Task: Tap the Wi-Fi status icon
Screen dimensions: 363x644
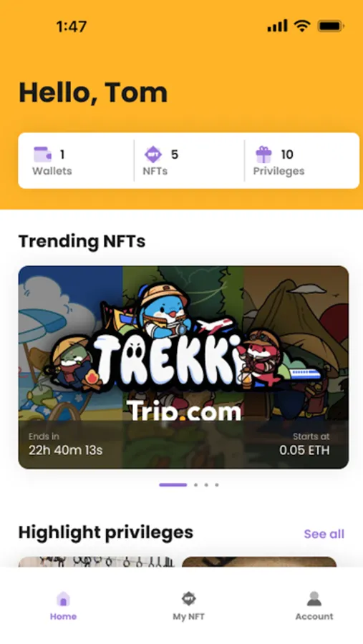Action: [302, 26]
